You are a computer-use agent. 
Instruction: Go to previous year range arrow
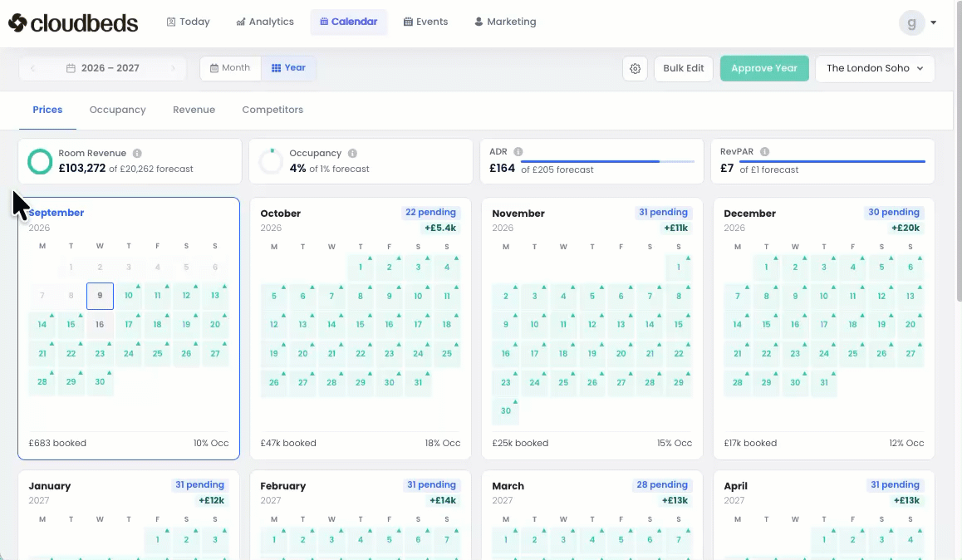(32, 68)
